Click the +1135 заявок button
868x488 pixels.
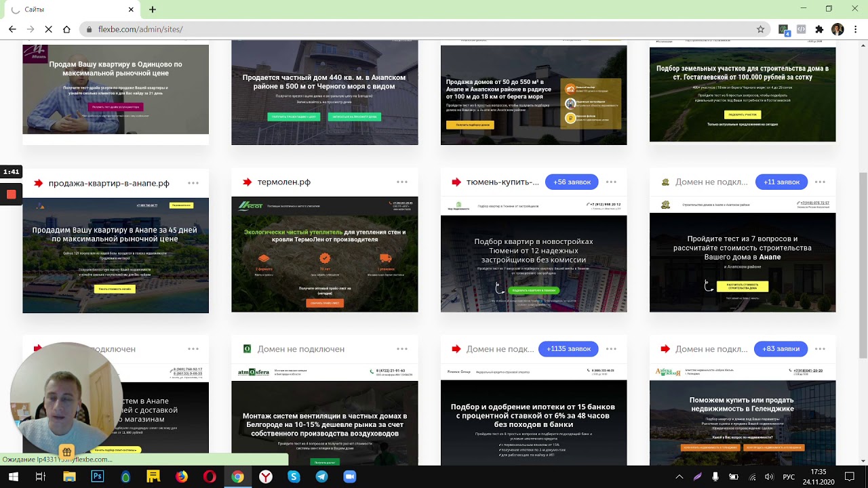tap(568, 349)
